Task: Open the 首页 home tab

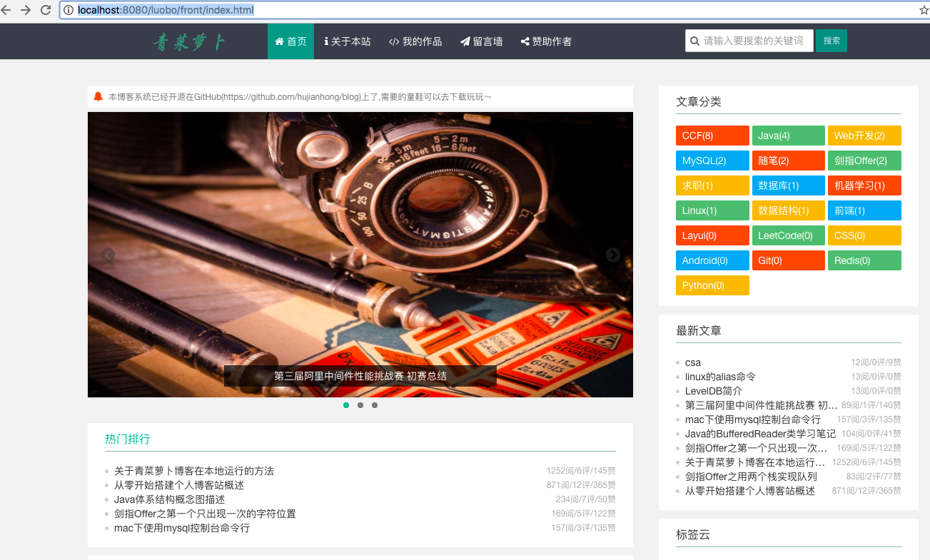Action: pos(290,41)
